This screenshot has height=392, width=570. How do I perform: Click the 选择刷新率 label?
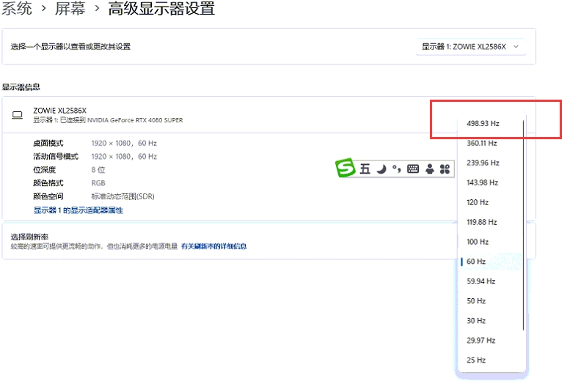coord(29,237)
